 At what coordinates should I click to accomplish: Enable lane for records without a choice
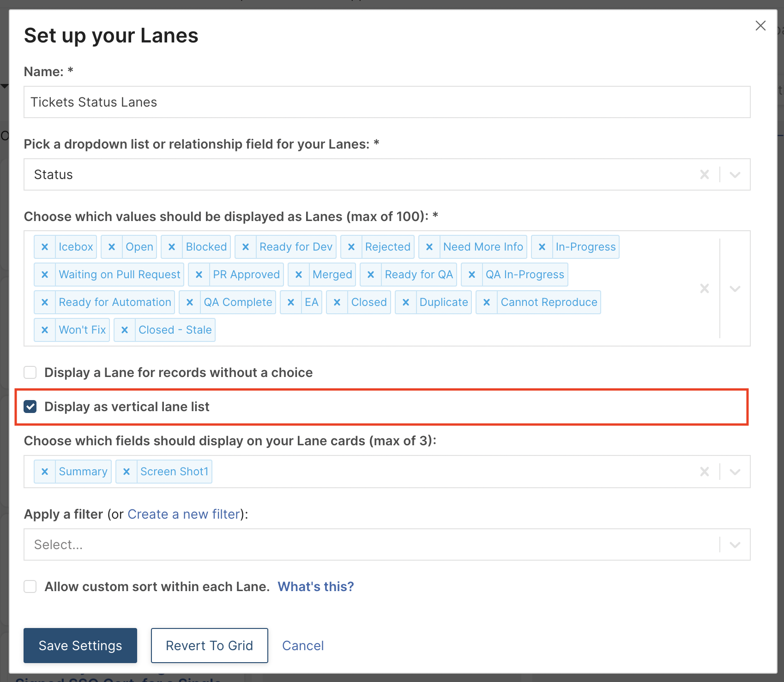click(30, 372)
